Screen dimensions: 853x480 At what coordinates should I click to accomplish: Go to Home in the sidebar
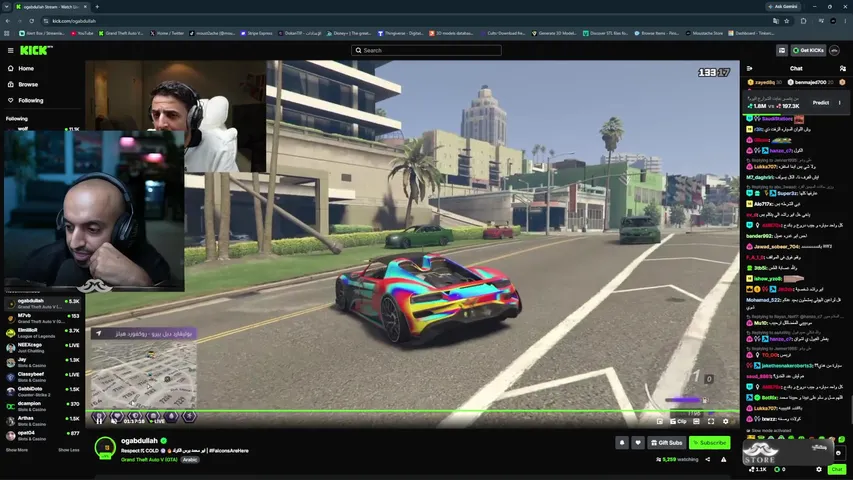click(x=21, y=69)
